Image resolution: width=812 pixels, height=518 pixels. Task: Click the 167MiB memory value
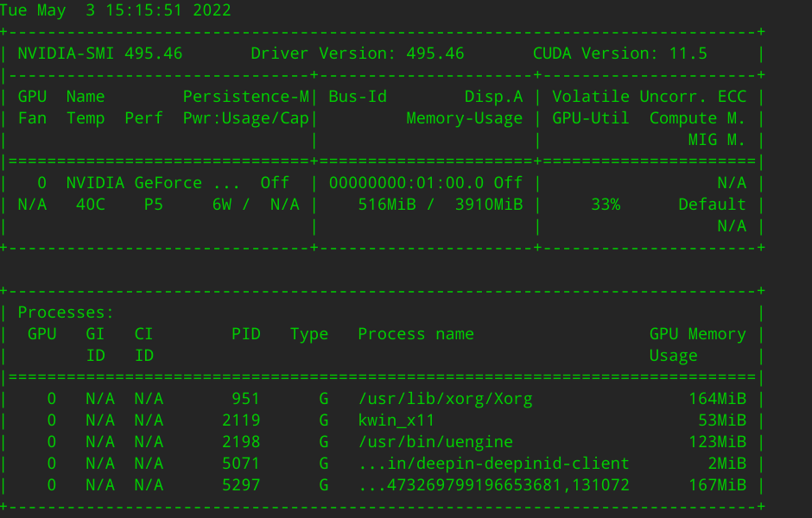(717, 485)
